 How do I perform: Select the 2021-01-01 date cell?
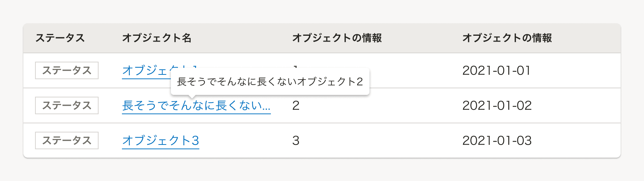(496, 70)
